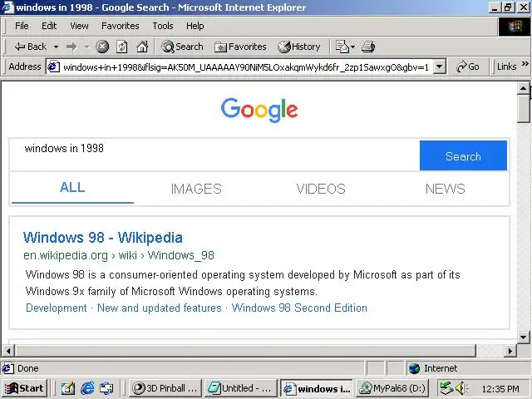This screenshot has height=399, width=532.
Task: Click the vertical scrollbar thumb
Action: tap(523, 109)
